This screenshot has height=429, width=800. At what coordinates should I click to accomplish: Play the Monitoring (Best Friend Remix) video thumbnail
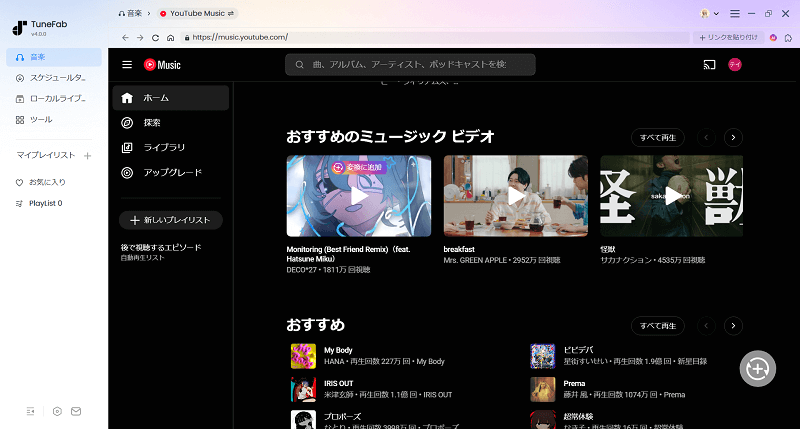(x=359, y=196)
